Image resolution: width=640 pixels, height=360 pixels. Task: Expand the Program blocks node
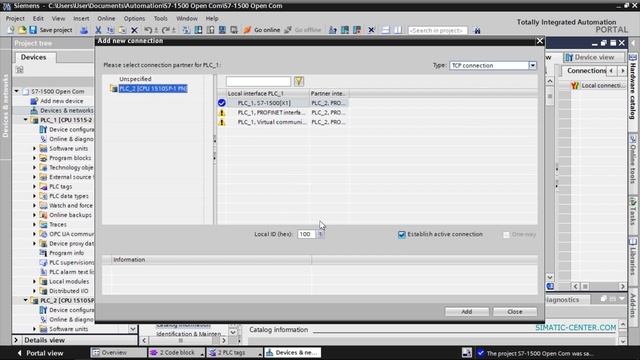click(34, 158)
